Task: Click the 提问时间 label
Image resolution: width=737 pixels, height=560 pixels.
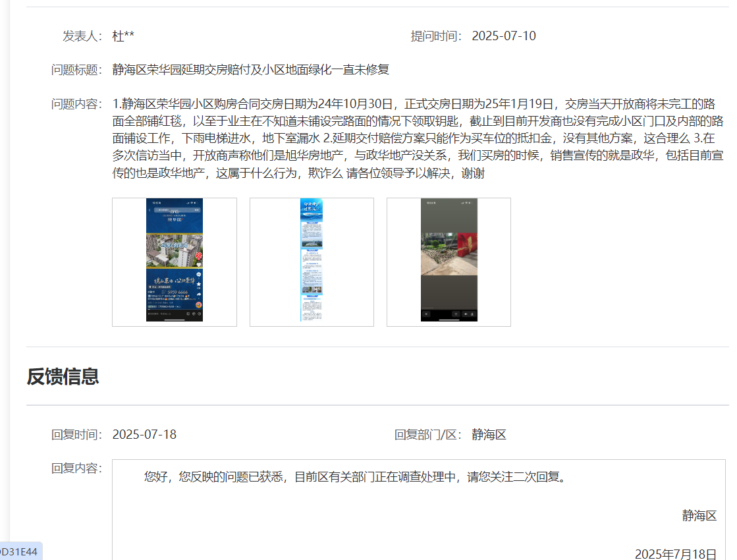Action: tap(437, 36)
